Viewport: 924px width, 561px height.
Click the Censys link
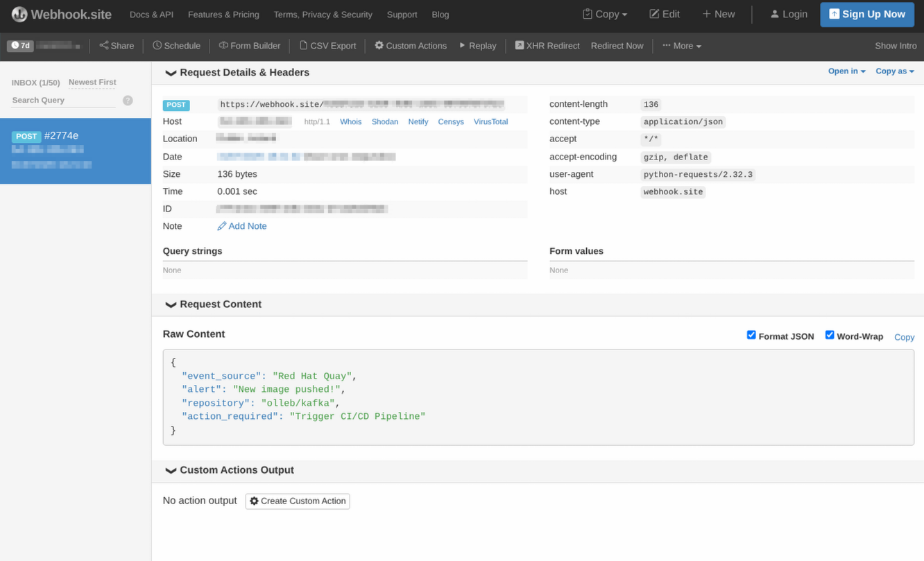pyautogui.click(x=451, y=122)
